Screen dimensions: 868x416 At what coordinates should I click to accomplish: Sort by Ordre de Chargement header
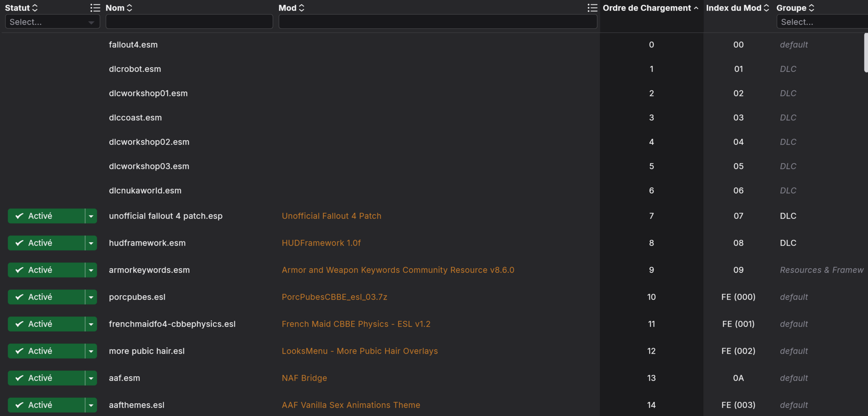click(x=651, y=8)
